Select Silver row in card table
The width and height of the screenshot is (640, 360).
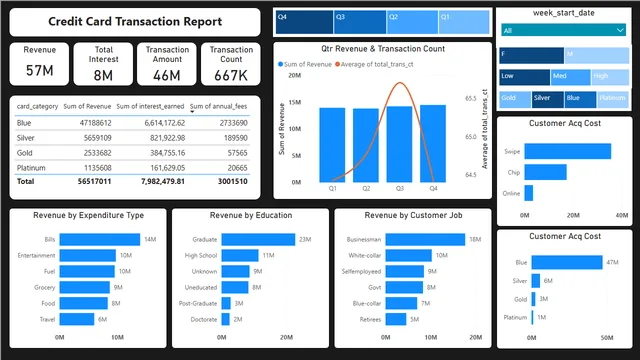pyautogui.click(x=132, y=138)
